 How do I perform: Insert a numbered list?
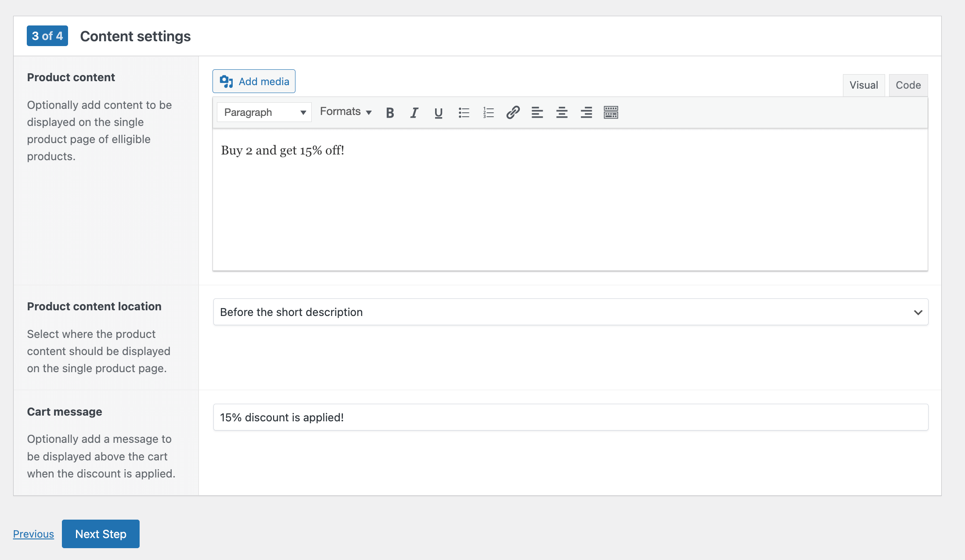click(488, 113)
